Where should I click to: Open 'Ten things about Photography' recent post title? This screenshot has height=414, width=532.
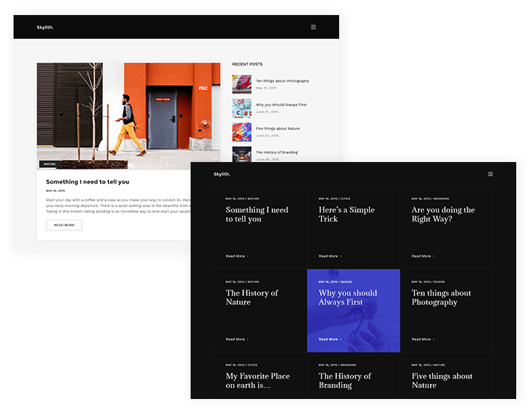click(x=282, y=81)
